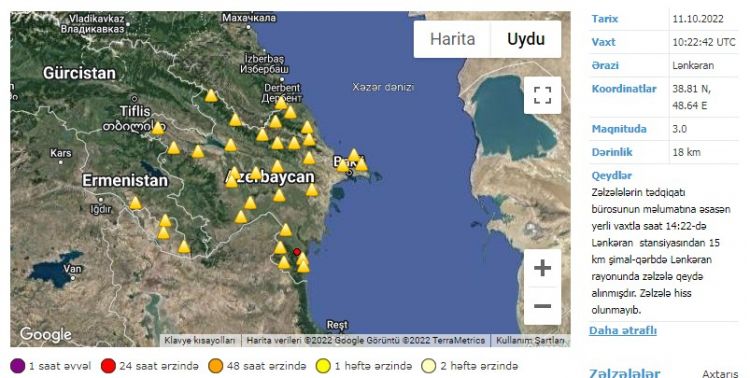Click the orange 48 saat ərzində swatch
The height and width of the screenshot is (378, 750).
216,366
